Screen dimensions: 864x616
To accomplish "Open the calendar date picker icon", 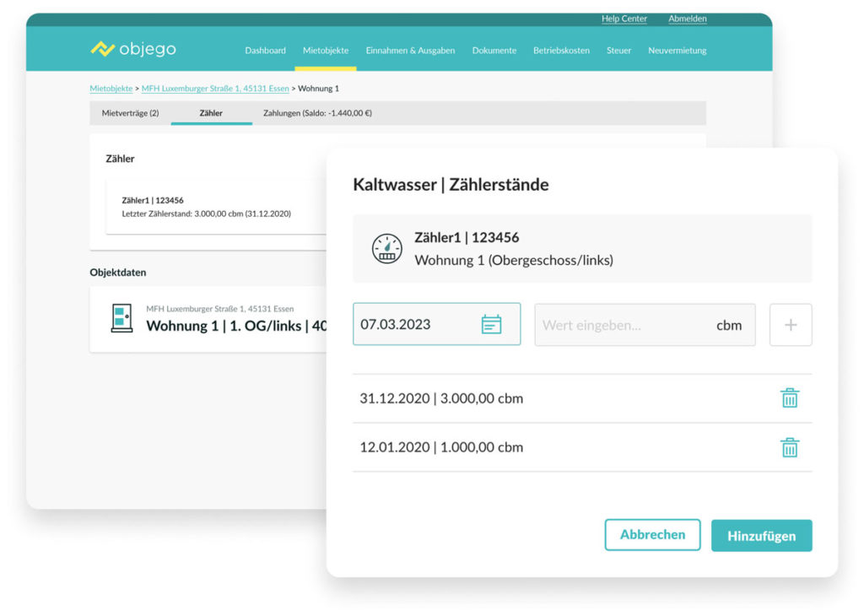I will [491, 324].
